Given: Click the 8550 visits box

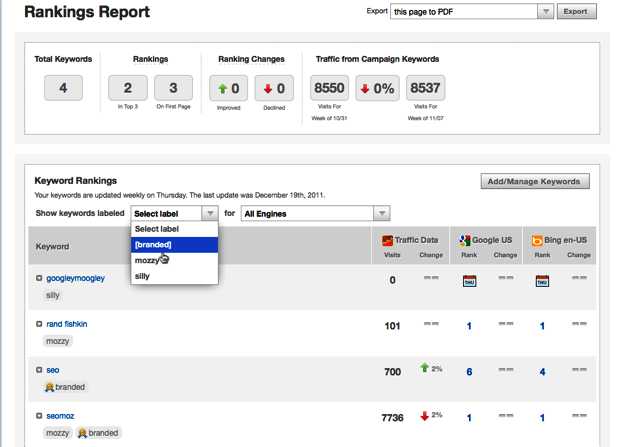Looking at the screenshot, I should (x=329, y=88).
